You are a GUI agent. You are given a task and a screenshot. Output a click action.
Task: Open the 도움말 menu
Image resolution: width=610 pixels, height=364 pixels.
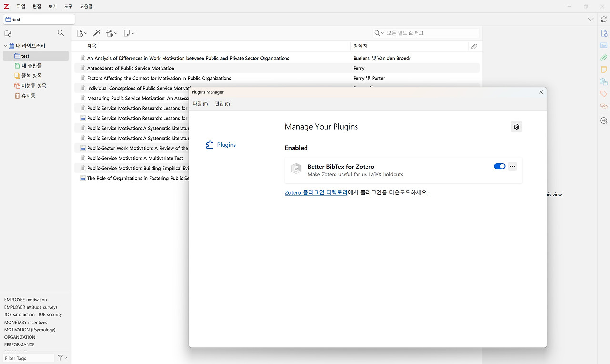86,6
